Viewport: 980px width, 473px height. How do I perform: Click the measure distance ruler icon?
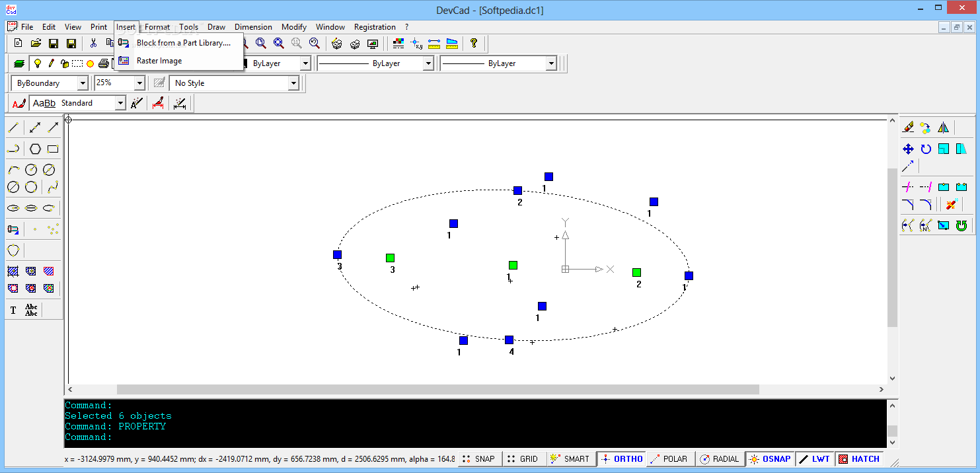point(434,44)
